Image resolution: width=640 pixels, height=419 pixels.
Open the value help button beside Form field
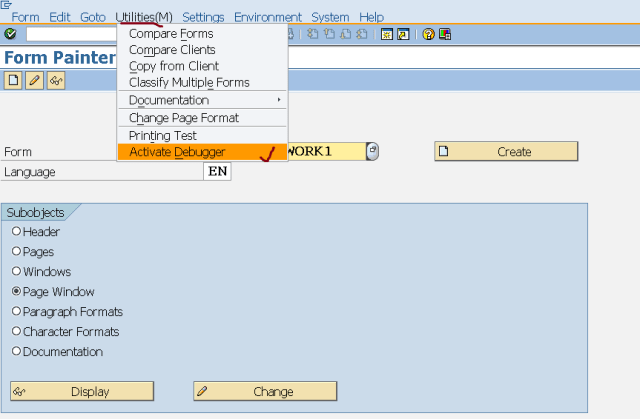pyautogui.click(x=372, y=151)
